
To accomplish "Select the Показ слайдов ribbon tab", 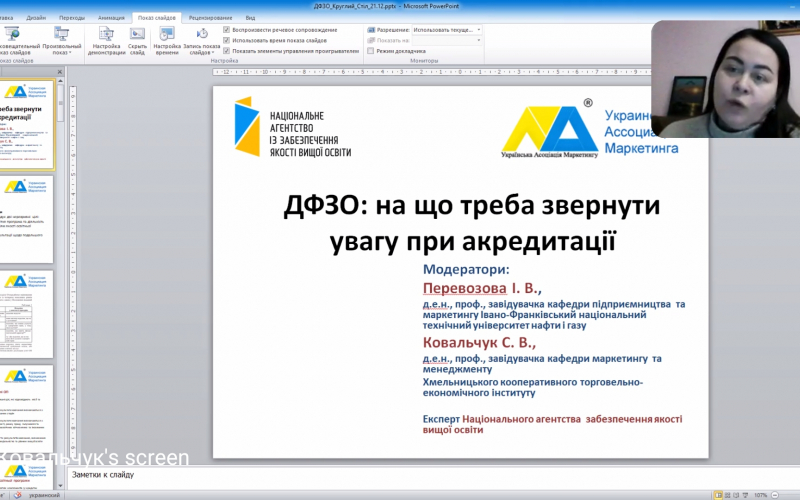I will tap(157, 18).
